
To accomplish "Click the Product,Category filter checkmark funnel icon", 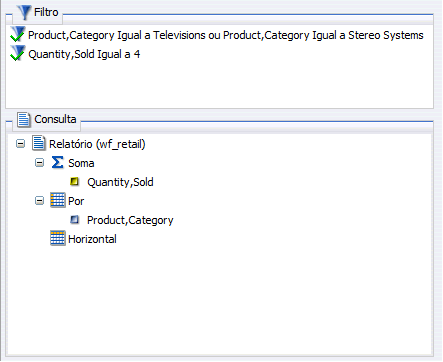I will 17,34.
